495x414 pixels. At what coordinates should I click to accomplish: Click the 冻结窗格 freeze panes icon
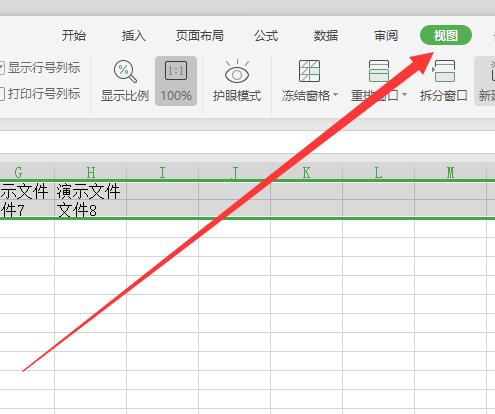click(309, 71)
